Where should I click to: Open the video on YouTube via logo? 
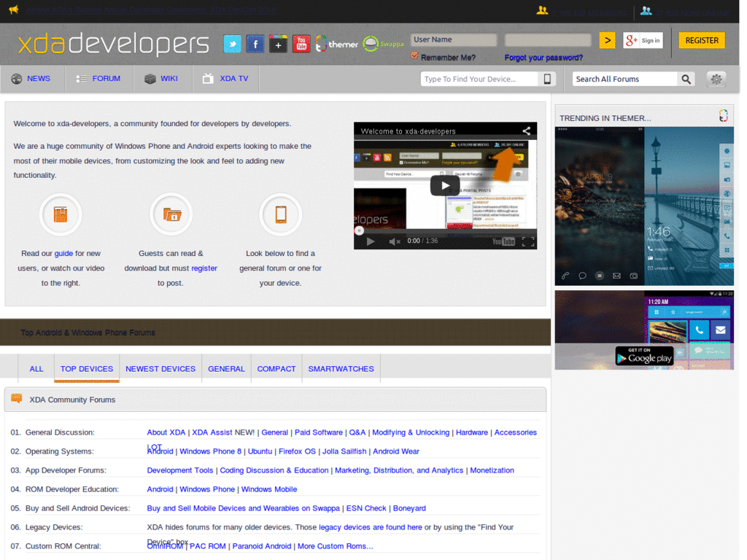pos(503,241)
